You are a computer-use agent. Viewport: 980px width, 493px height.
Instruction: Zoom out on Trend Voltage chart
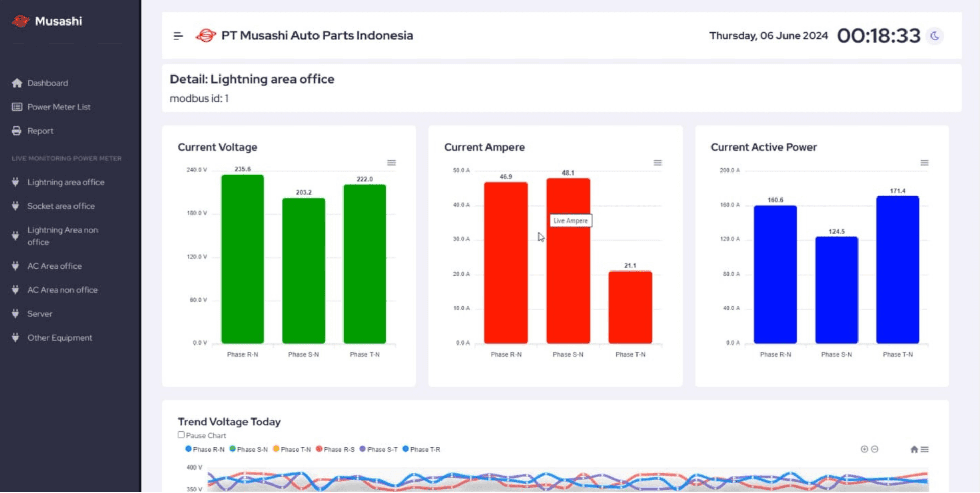875,450
